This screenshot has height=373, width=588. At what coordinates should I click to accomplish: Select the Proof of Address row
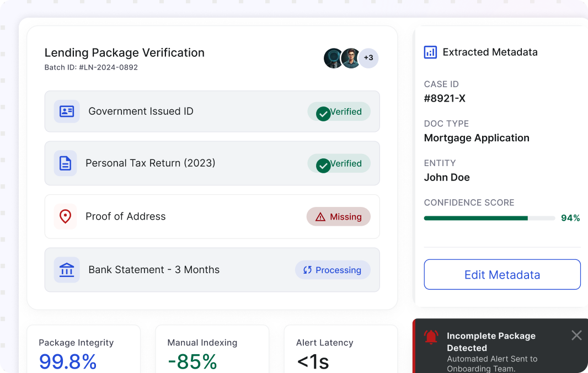(x=212, y=216)
